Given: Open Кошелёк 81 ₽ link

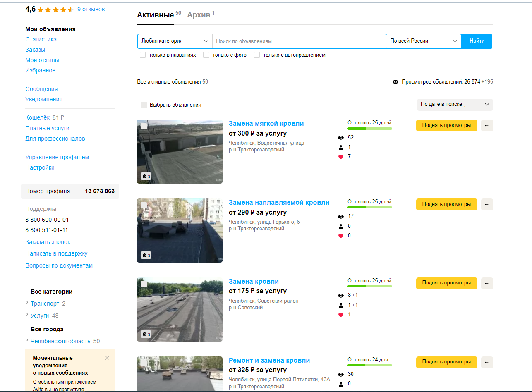Looking at the screenshot, I should [x=45, y=117].
